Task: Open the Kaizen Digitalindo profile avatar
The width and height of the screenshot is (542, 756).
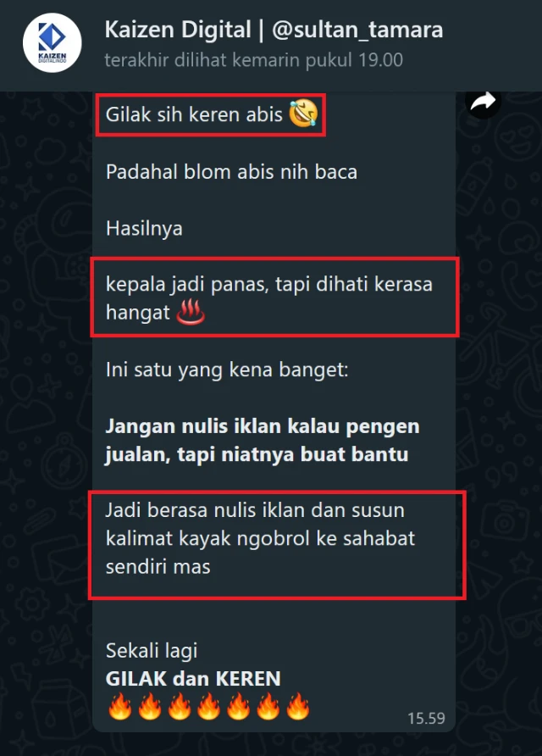Action: point(52,43)
